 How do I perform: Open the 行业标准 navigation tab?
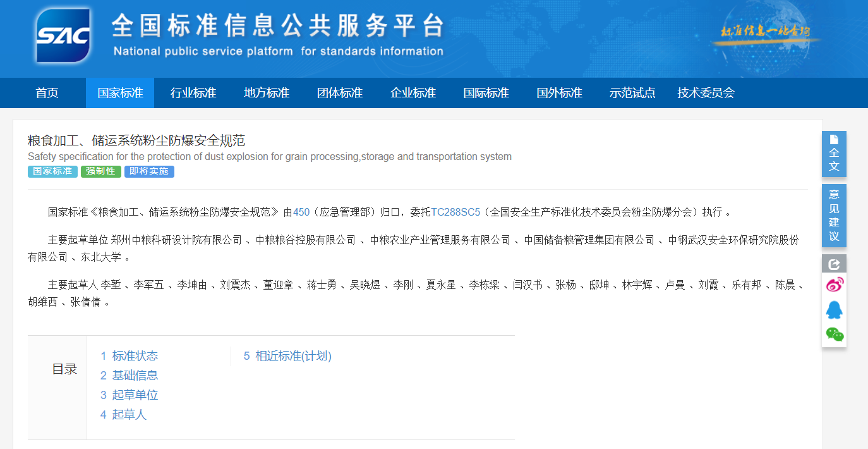[x=193, y=93]
